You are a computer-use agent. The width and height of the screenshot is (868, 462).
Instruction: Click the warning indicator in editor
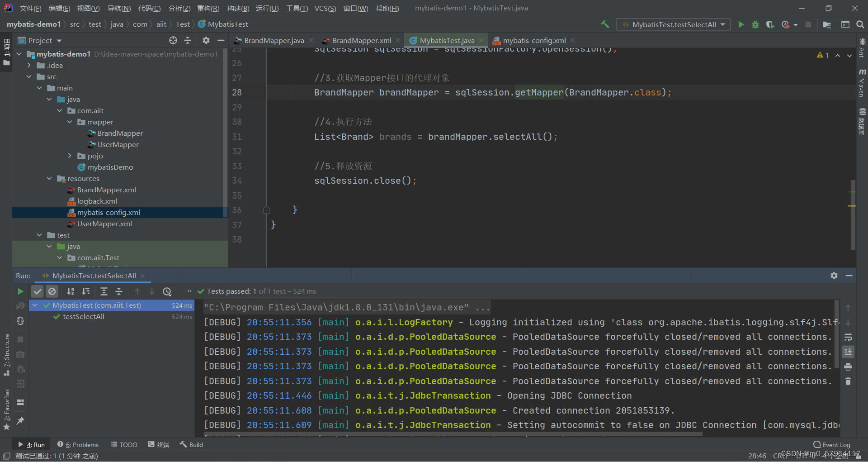(823, 55)
